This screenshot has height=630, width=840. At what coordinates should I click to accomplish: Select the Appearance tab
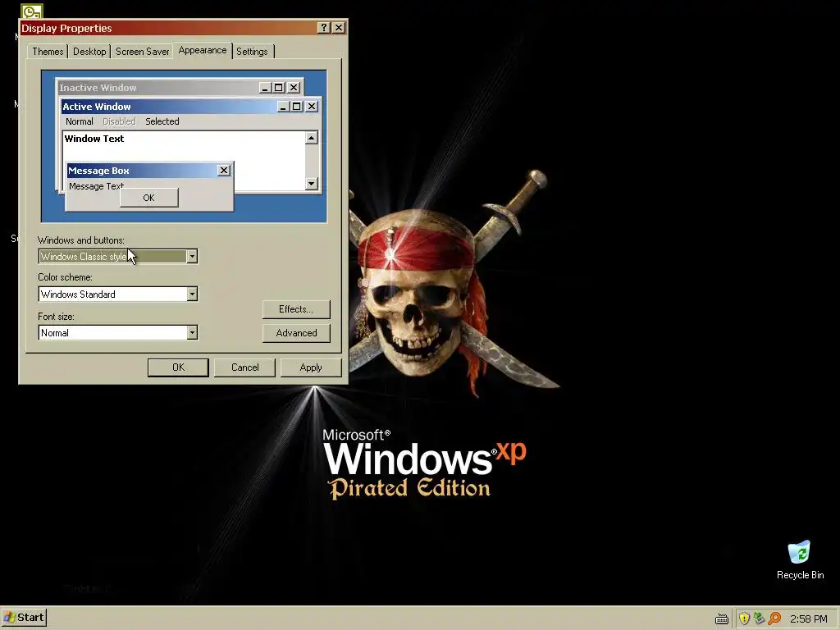click(x=203, y=50)
